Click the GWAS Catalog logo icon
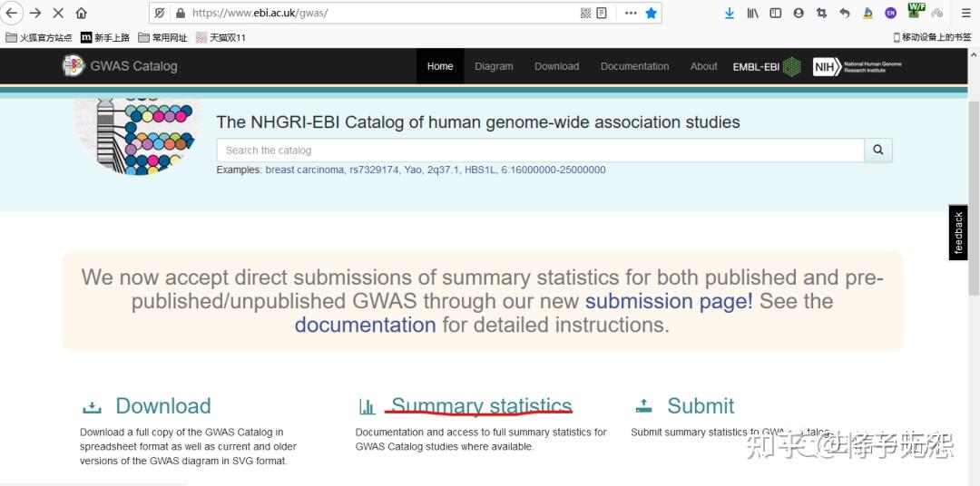 (x=73, y=65)
